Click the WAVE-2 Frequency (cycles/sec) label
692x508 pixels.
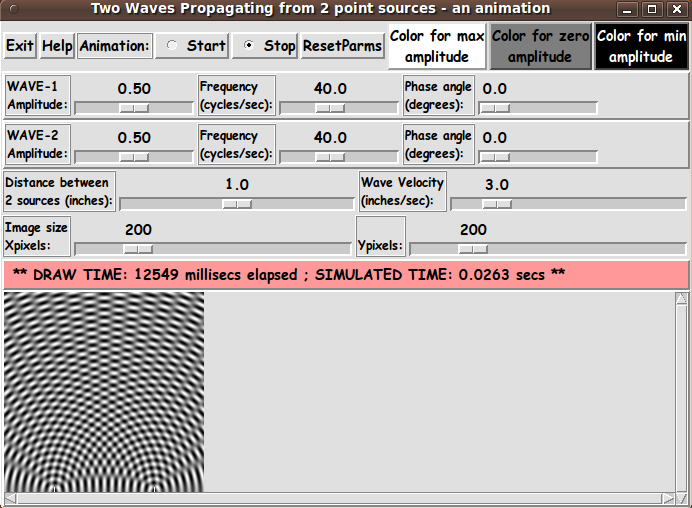[x=237, y=144]
